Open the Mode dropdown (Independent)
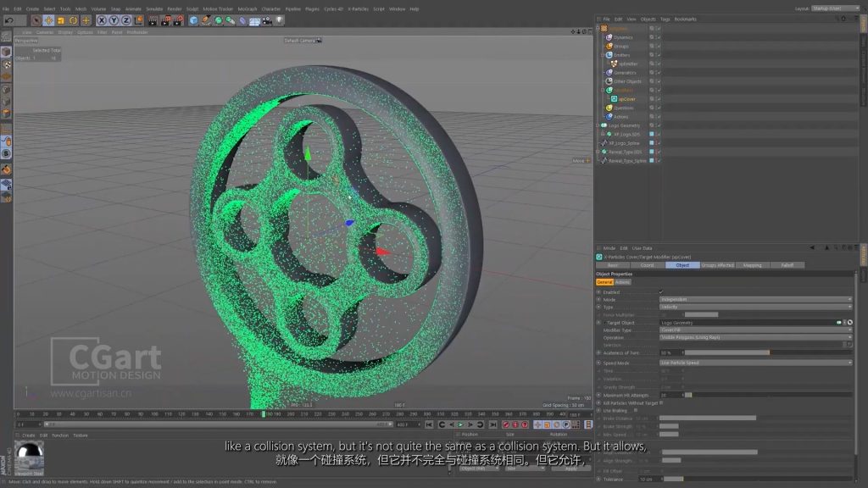The image size is (868, 488). point(755,299)
